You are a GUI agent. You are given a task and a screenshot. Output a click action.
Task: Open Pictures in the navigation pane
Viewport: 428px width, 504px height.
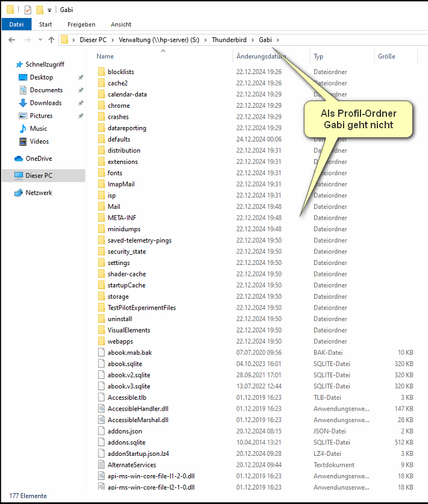pyautogui.click(x=41, y=116)
